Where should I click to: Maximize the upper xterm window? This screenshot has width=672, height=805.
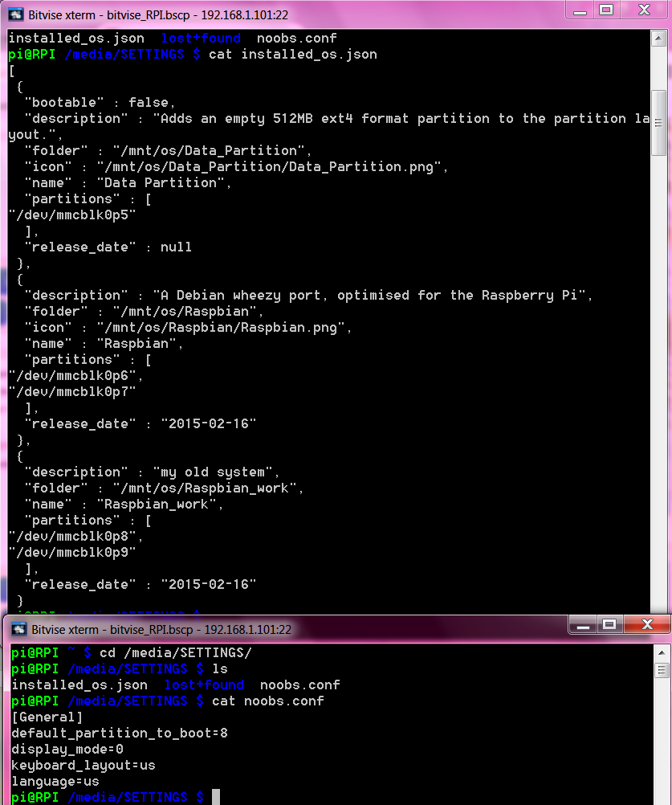(606, 10)
